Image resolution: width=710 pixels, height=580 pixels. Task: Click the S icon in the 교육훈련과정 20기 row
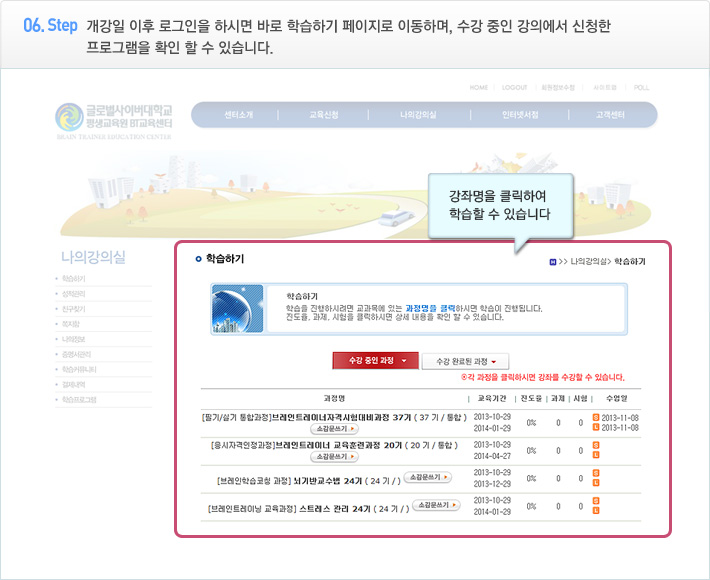596,445
